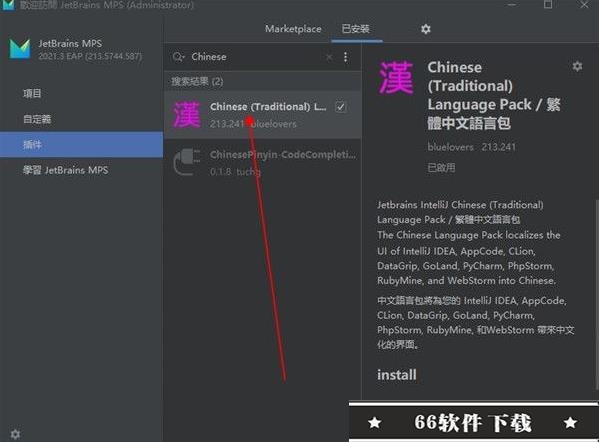Select the ChinesePinyin-CodeCompletion plugin entry

(x=263, y=162)
